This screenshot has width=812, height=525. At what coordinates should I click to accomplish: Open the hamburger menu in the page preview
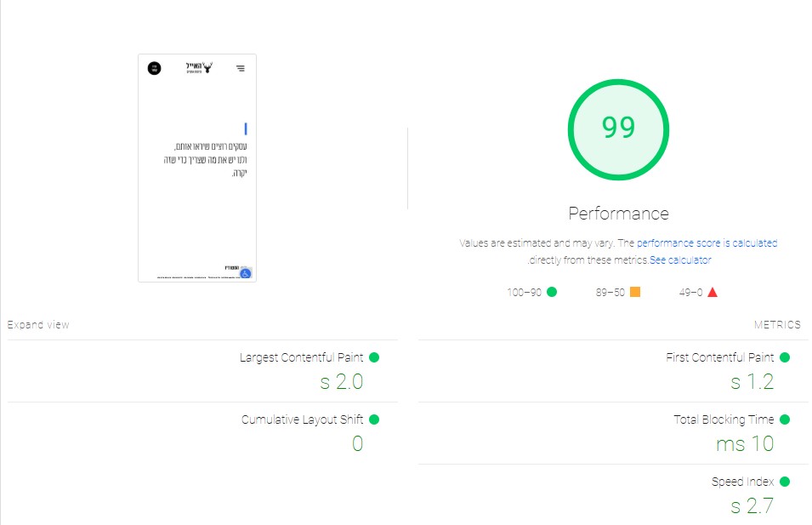point(241,67)
